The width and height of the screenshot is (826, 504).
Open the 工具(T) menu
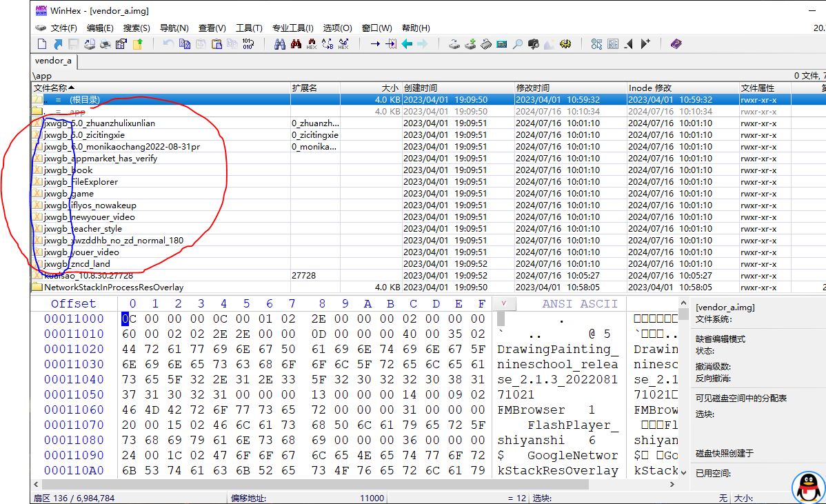click(x=249, y=28)
